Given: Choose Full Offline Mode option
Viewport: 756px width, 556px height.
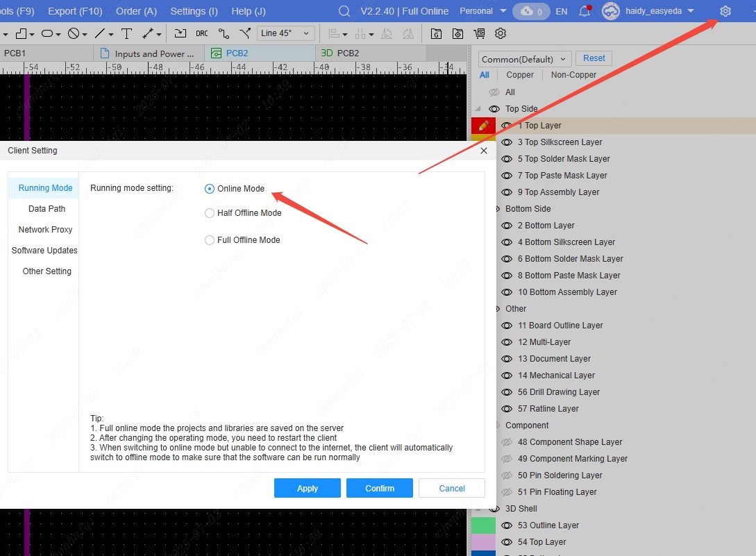Looking at the screenshot, I should pyautogui.click(x=210, y=240).
